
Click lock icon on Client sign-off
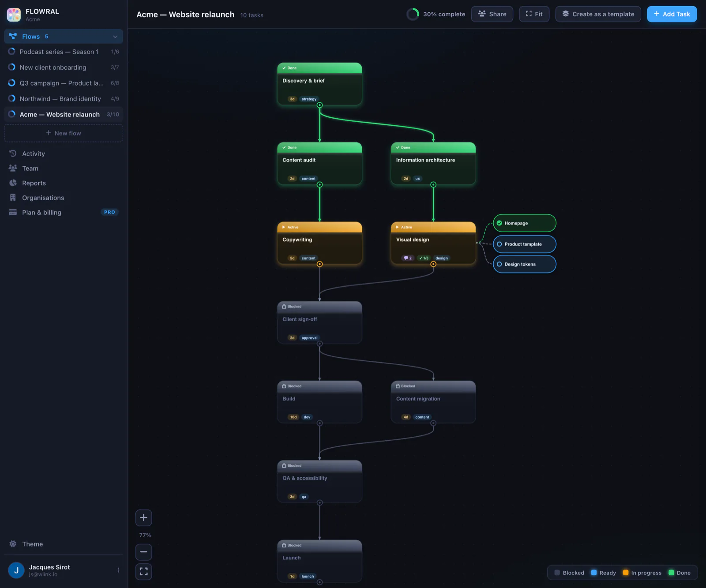(x=284, y=307)
